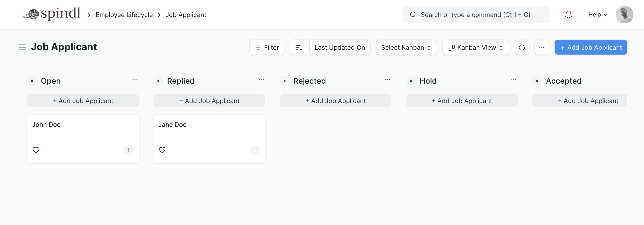Open the Hold column options menu
Image resolution: width=644 pixels, height=225 pixels.
coord(514,80)
